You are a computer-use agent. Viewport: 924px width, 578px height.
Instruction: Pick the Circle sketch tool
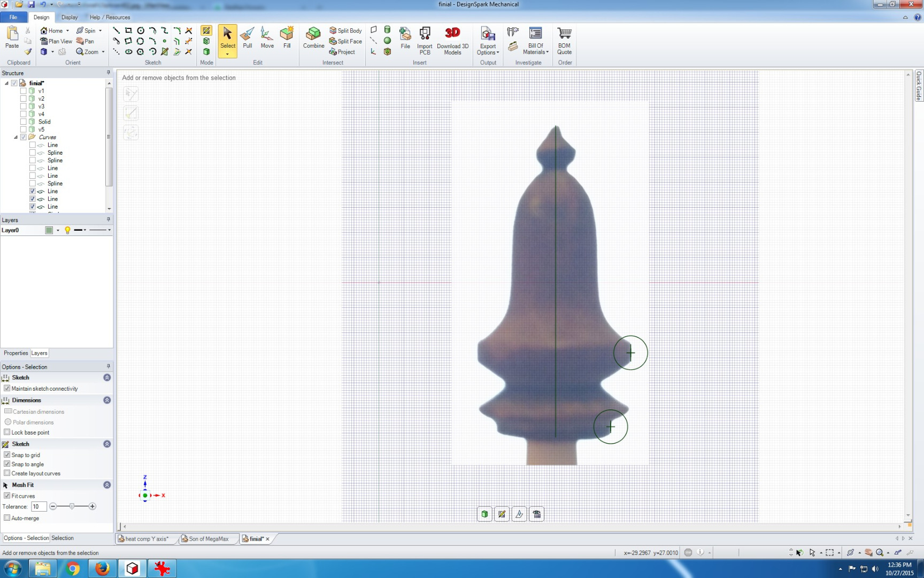click(x=141, y=31)
